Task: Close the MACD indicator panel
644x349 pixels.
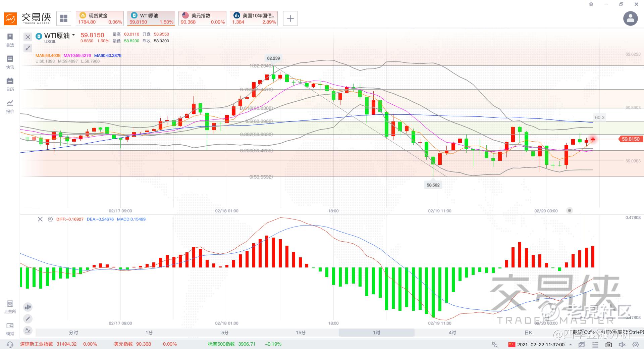Action: point(40,219)
